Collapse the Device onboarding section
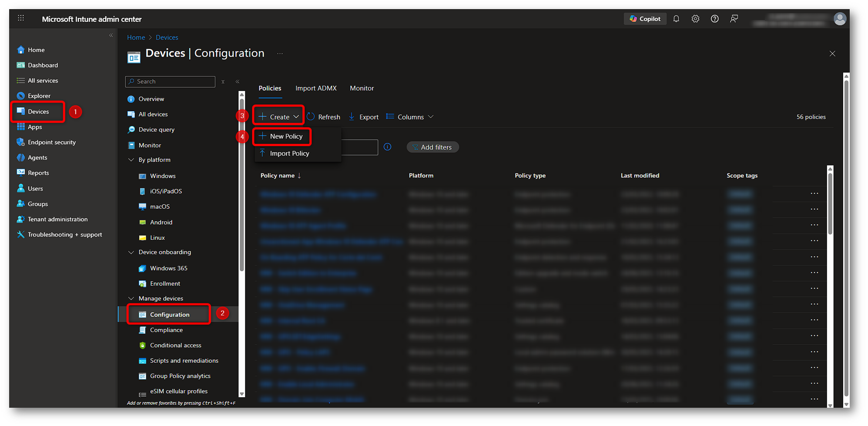The height and width of the screenshot is (426, 868). point(131,252)
